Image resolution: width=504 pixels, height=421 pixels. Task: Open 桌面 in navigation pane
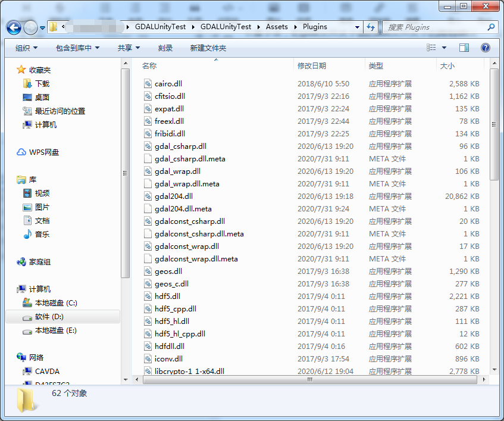pyautogui.click(x=36, y=97)
